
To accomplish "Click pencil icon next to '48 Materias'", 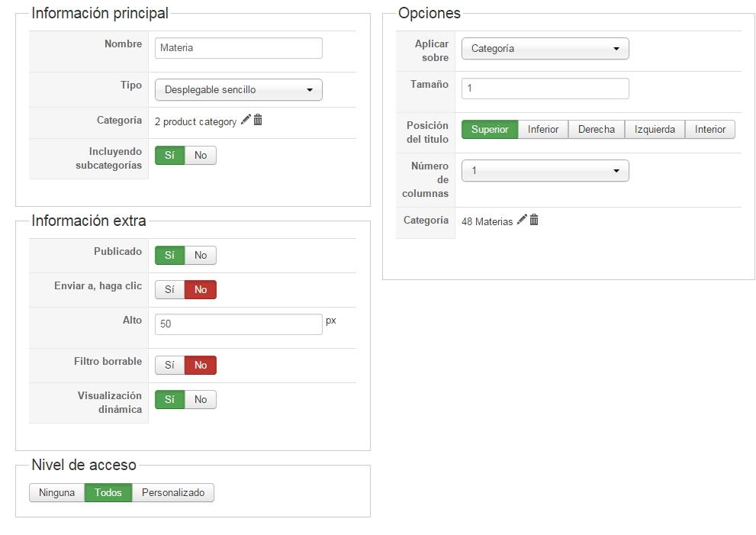I will 522,220.
